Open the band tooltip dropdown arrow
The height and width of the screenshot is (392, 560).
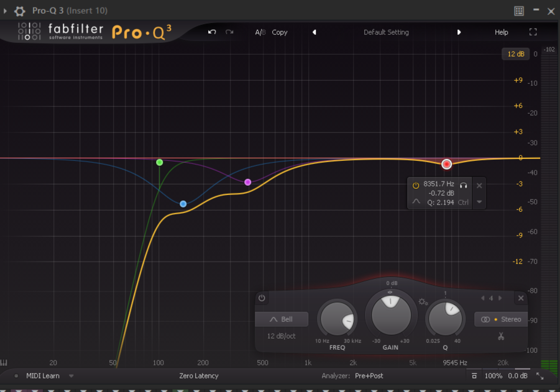click(x=479, y=202)
